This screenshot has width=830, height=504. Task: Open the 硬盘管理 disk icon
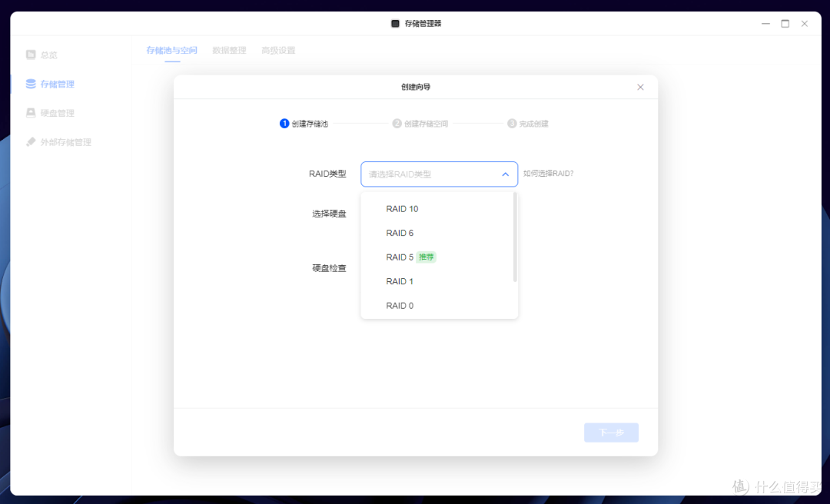(x=31, y=113)
